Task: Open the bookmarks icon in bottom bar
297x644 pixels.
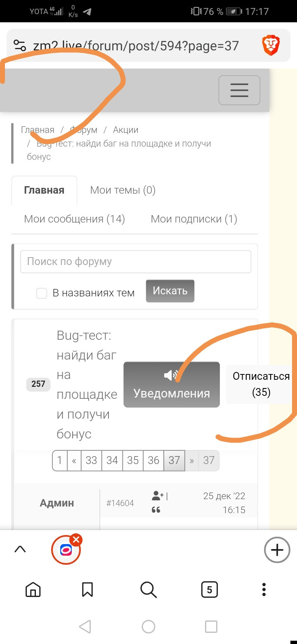Action: pyautogui.click(x=87, y=590)
